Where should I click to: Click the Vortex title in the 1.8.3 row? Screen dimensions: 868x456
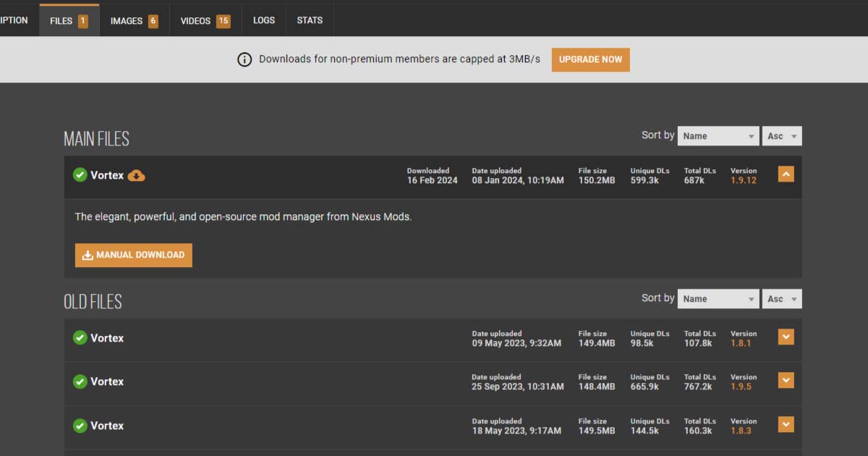pos(107,426)
